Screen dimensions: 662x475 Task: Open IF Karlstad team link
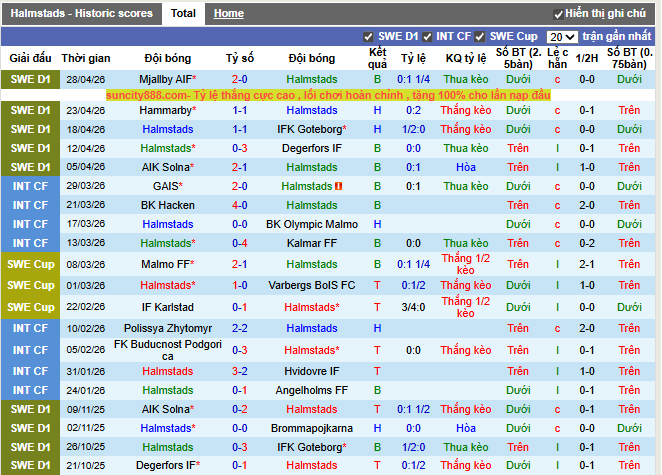coord(168,307)
